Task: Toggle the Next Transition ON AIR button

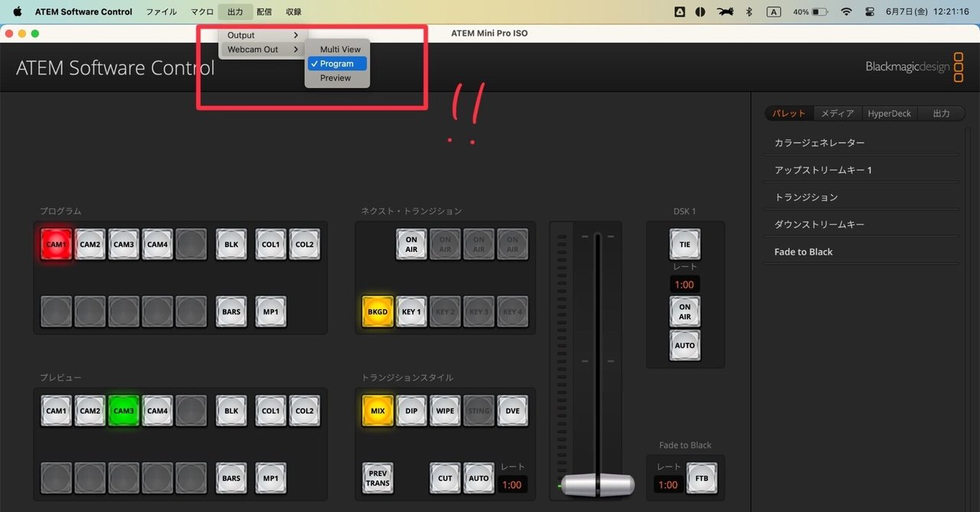Action: (x=411, y=244)
